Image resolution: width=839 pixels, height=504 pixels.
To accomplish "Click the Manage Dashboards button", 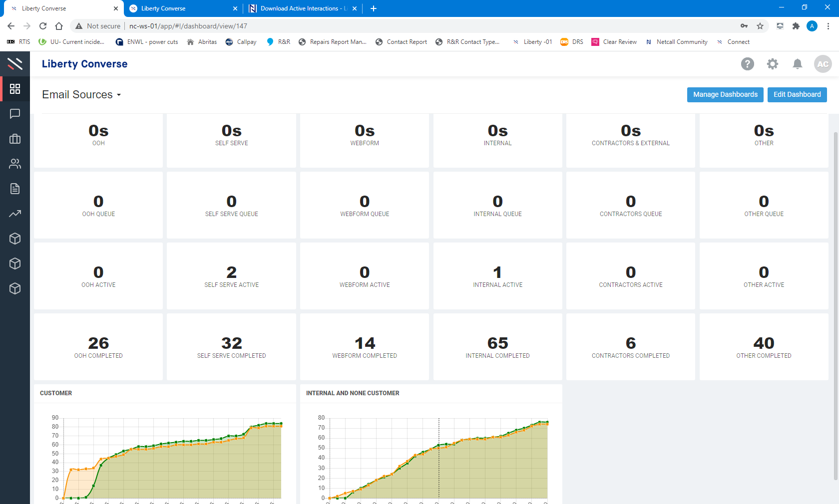I will (x=725, y=95).
